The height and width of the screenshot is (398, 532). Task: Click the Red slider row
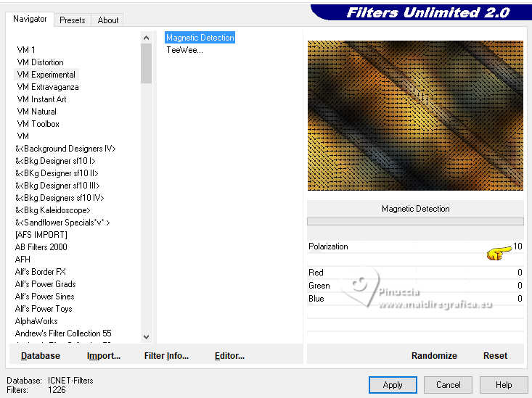coord(415,273)
